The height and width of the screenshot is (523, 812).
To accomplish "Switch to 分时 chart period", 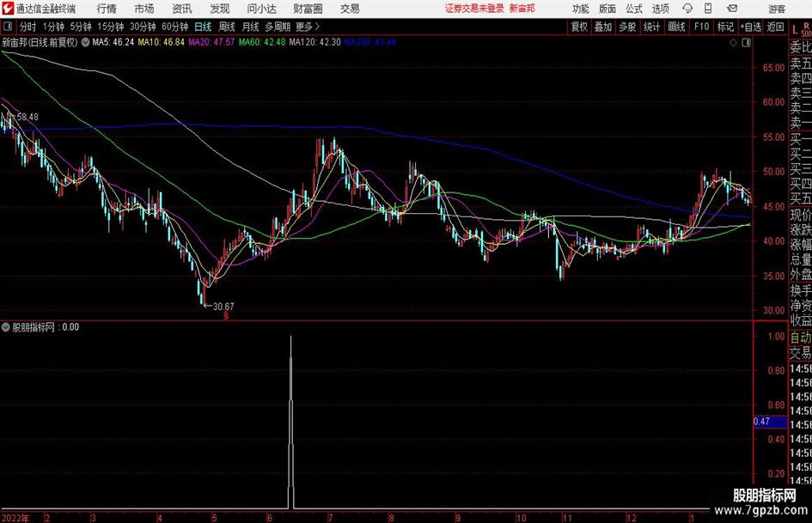I will [27, 27].
